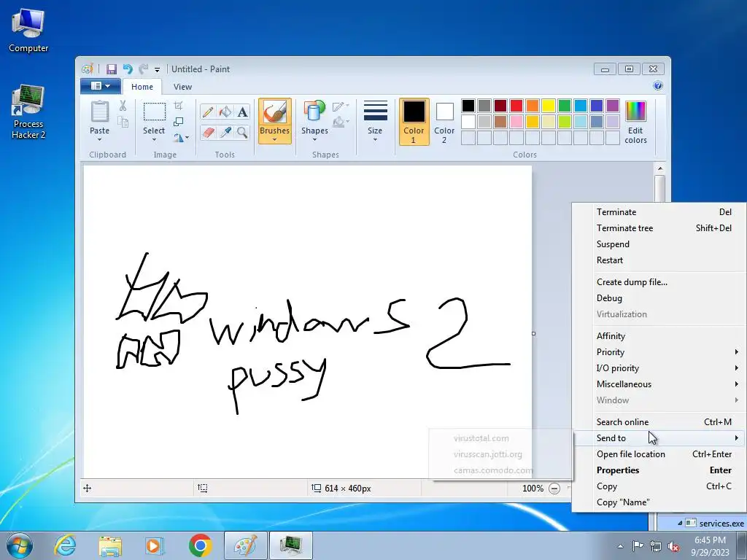747x560 pixels.
Task: Click the Resize icon in Image group
Action: pos(179,122)
